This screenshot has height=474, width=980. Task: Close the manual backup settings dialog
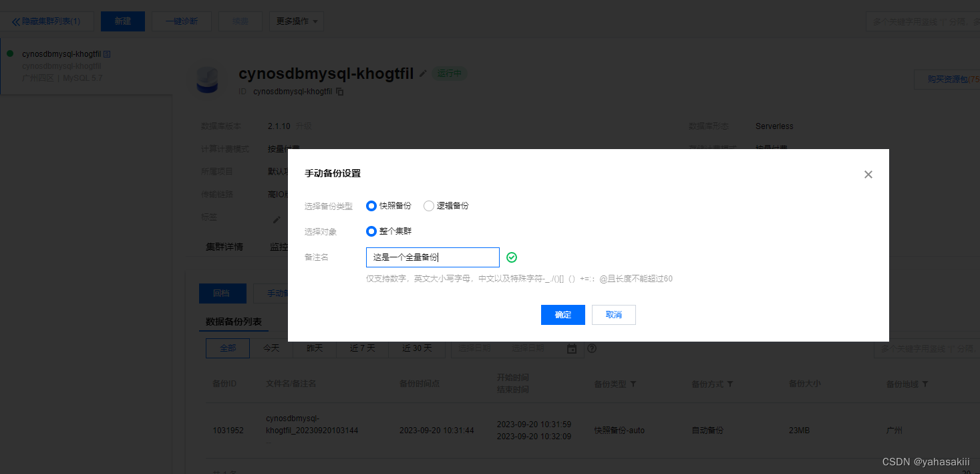point(868,174)
